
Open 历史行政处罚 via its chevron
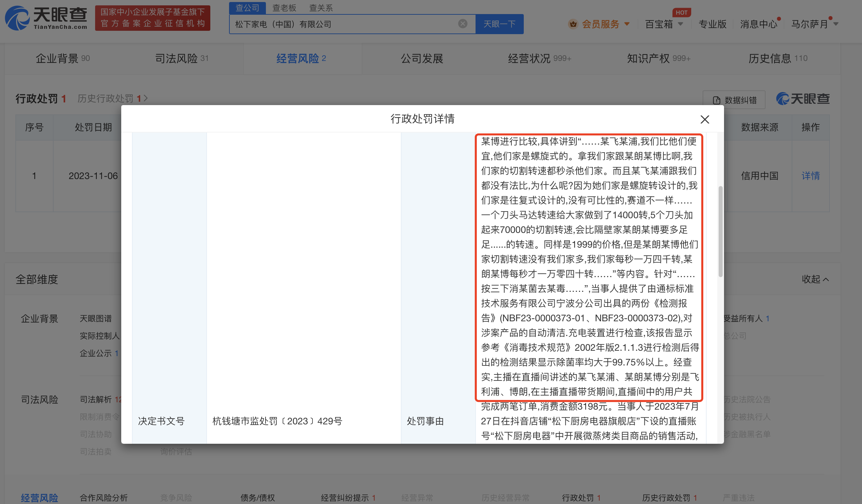coord(146,98)
